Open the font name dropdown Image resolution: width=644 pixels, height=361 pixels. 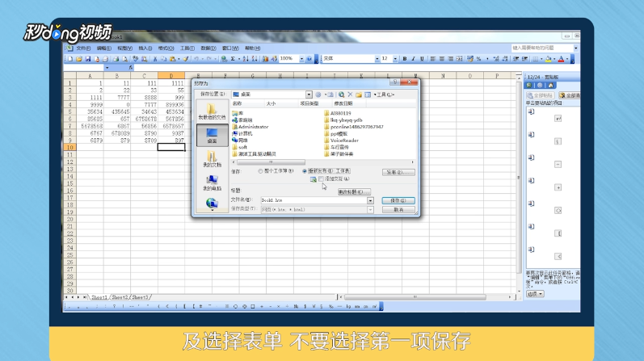(377, 59)
